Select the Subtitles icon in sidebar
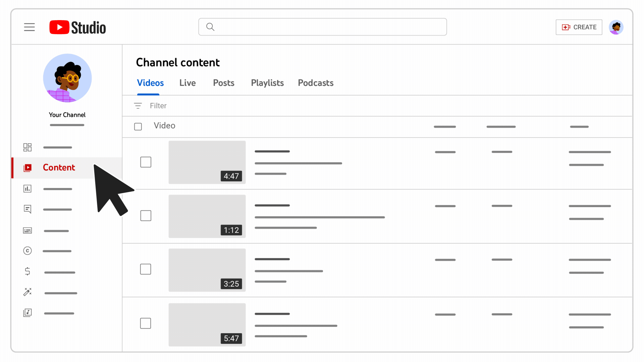 [28, 230]
